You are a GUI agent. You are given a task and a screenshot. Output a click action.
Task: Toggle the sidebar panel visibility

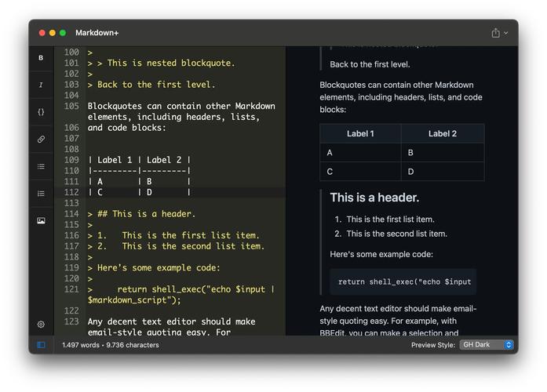[x=41, y=345]
